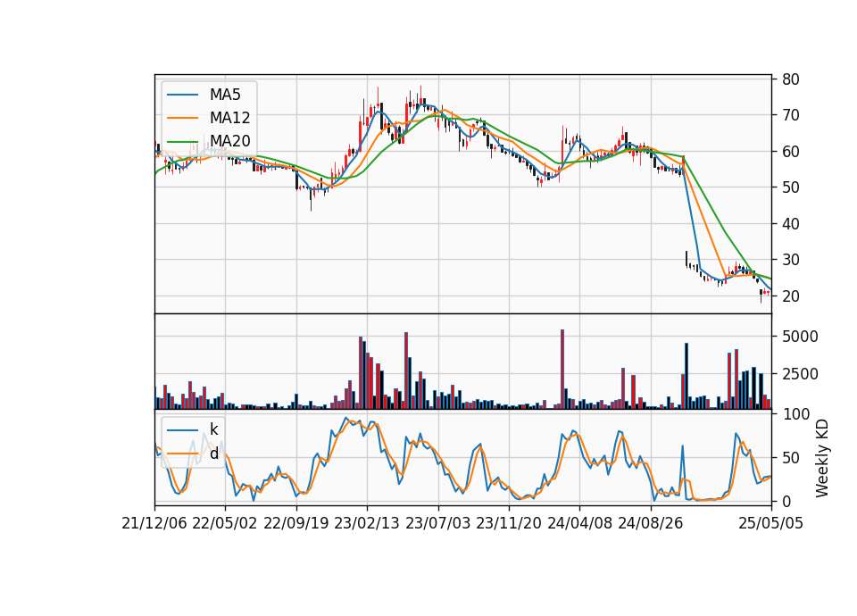Click the price axis value 30
This screenshot has width=857, height=616.
790,260
